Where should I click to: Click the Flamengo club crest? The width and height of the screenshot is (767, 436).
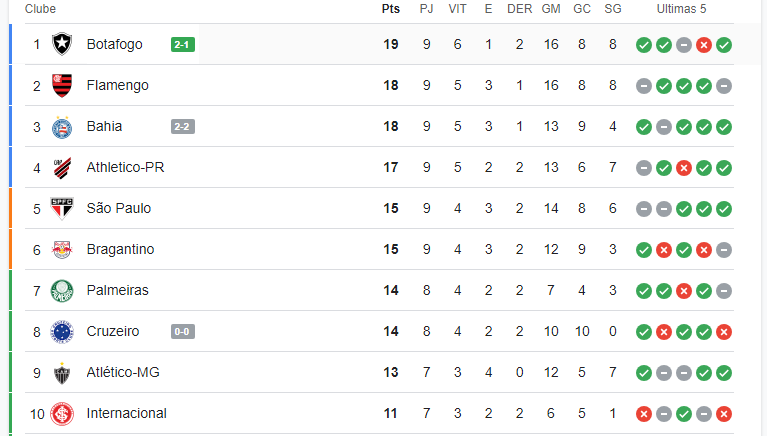tap(62, 85)
